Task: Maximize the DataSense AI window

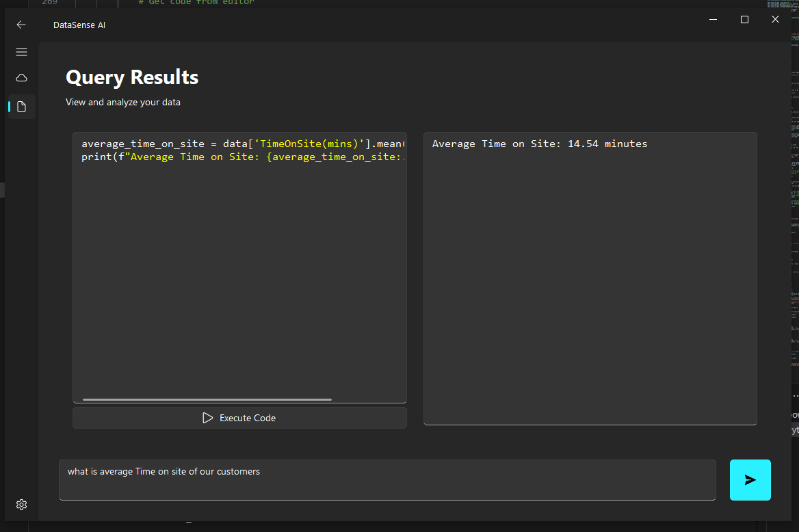Action: point(744,20)
